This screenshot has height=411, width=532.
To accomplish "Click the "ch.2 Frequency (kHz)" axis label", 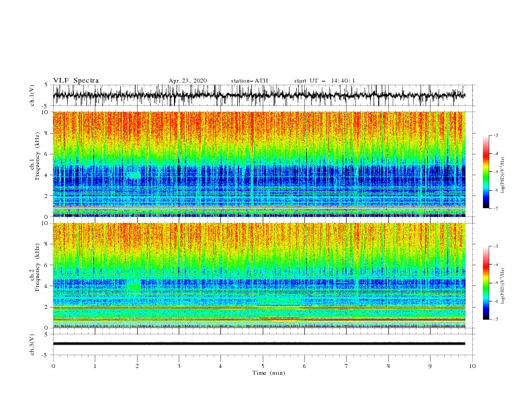I will click(36, 267).
